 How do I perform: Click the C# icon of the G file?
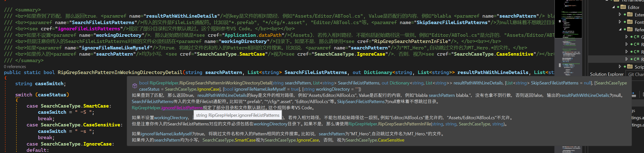coord(637,37)
